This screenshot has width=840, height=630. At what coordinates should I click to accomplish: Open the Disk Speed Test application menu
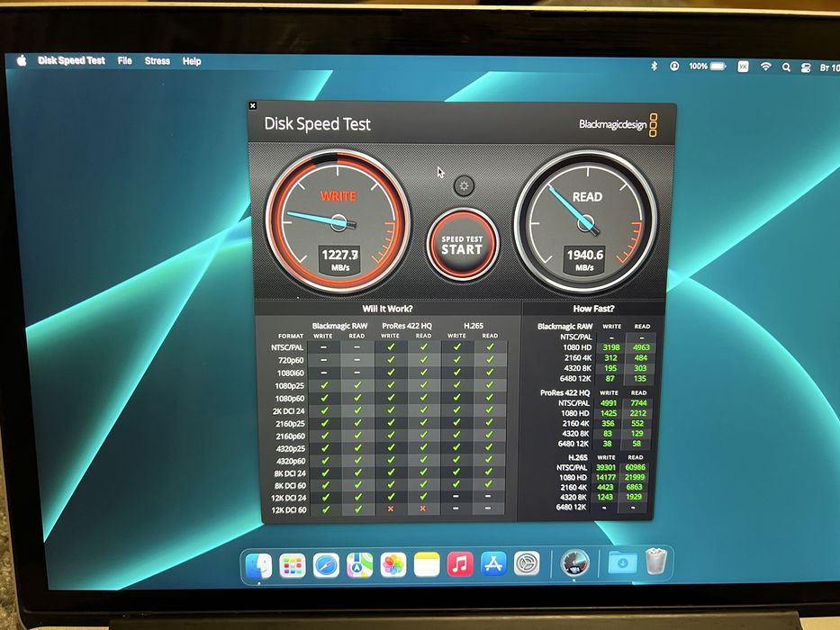[x=71, y=60]
